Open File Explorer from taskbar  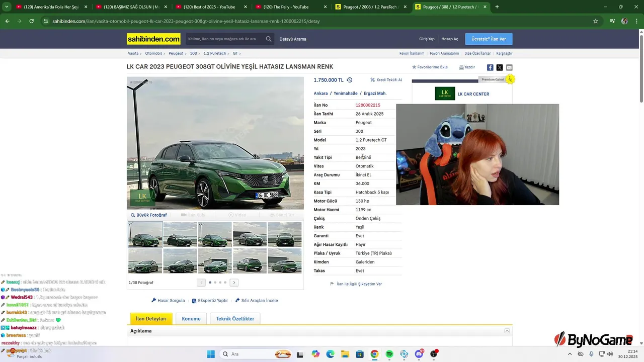click(x=345, y=354)
